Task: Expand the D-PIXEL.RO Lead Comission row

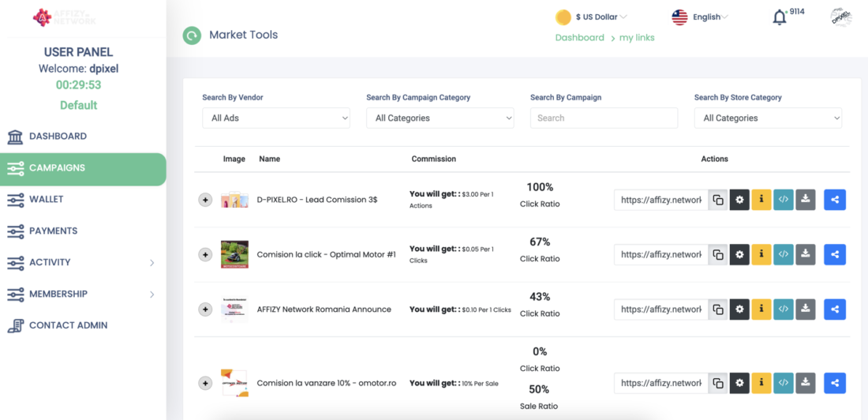Action: click(205, 200)
